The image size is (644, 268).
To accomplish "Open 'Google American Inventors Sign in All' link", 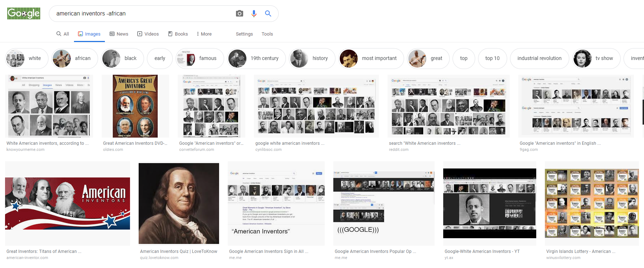I will click(x=269, y=251).
